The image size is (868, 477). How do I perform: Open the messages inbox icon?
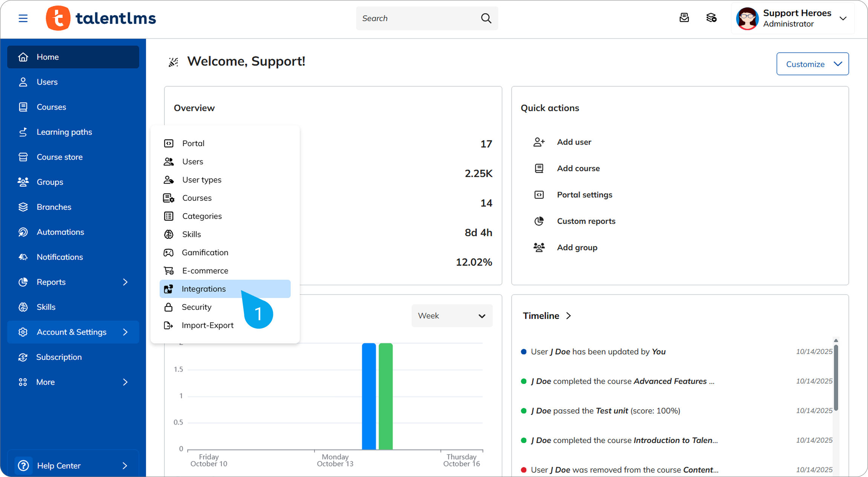click(x=684, y=18)
